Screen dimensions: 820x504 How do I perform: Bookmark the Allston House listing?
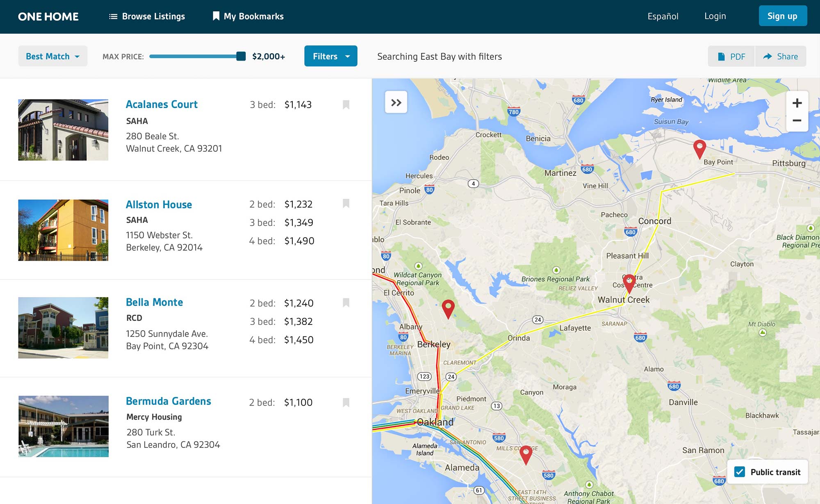click(346, 204)
